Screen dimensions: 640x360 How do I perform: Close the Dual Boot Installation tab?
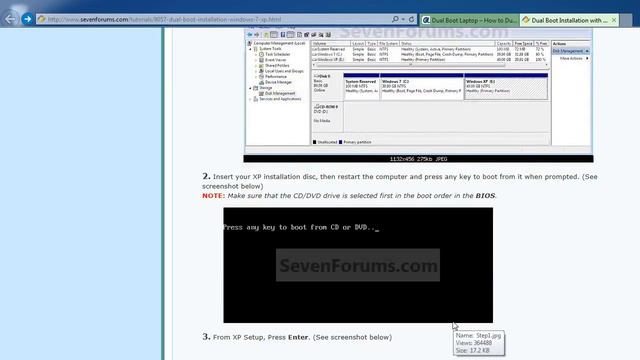614,20
